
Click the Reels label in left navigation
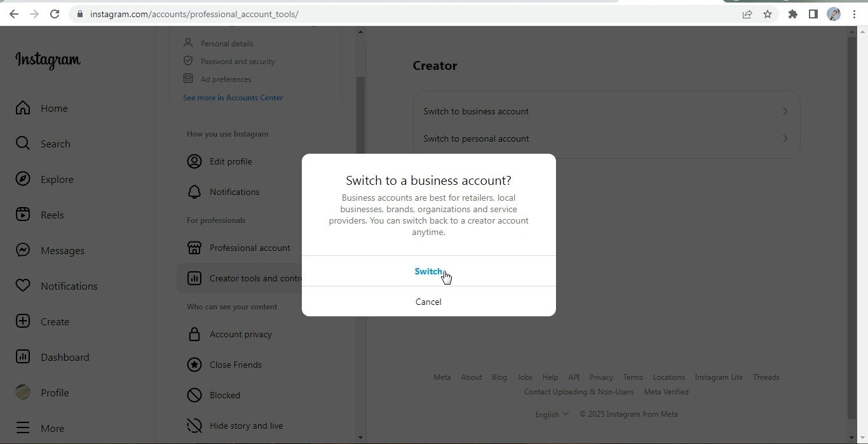point(52,215)
